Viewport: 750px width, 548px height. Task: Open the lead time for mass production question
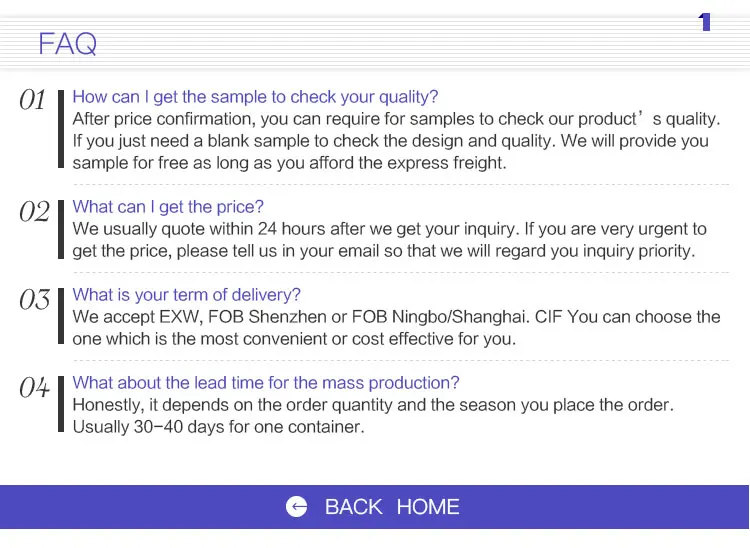266,383
